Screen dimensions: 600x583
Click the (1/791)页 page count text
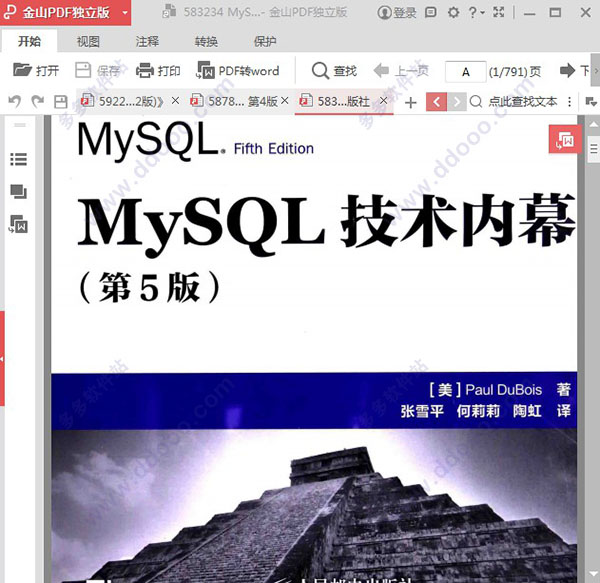point(515,71)
